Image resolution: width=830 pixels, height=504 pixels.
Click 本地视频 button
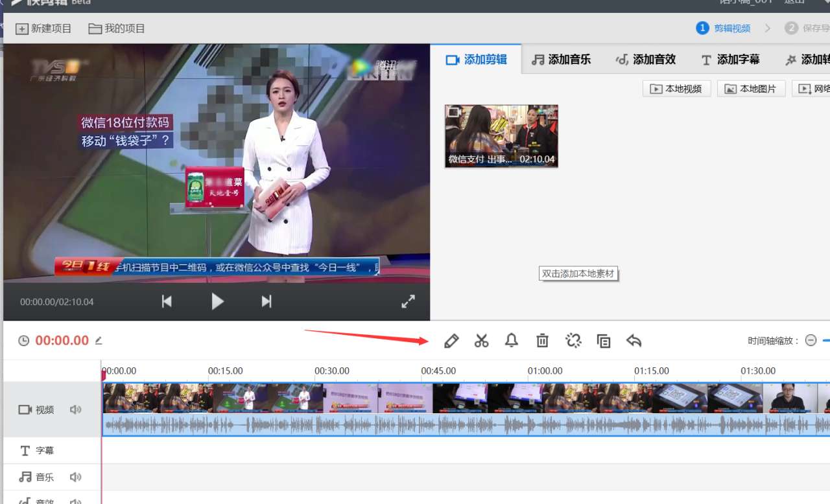click(677, 89)
